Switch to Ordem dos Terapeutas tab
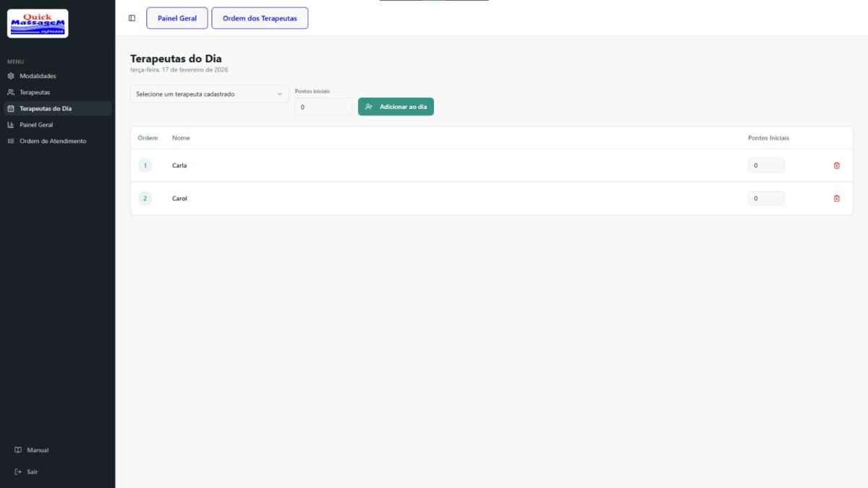The width and height of the screenshot is (868, 488). (x=260, y=18)
